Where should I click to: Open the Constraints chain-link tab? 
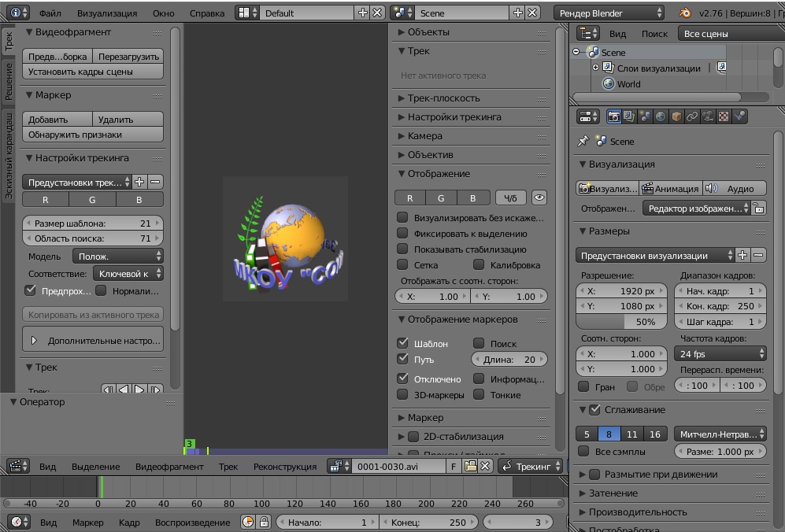pyautogui.click(x=692, y=116)
